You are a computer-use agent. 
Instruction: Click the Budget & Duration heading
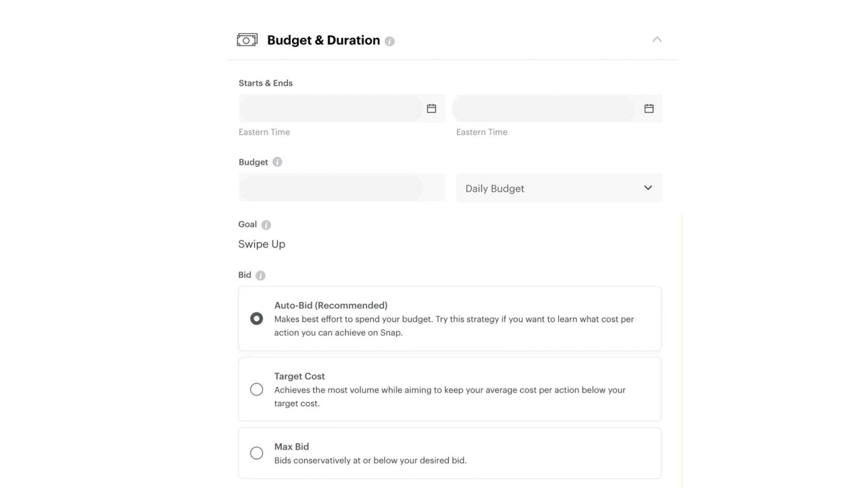click(323, 40)
